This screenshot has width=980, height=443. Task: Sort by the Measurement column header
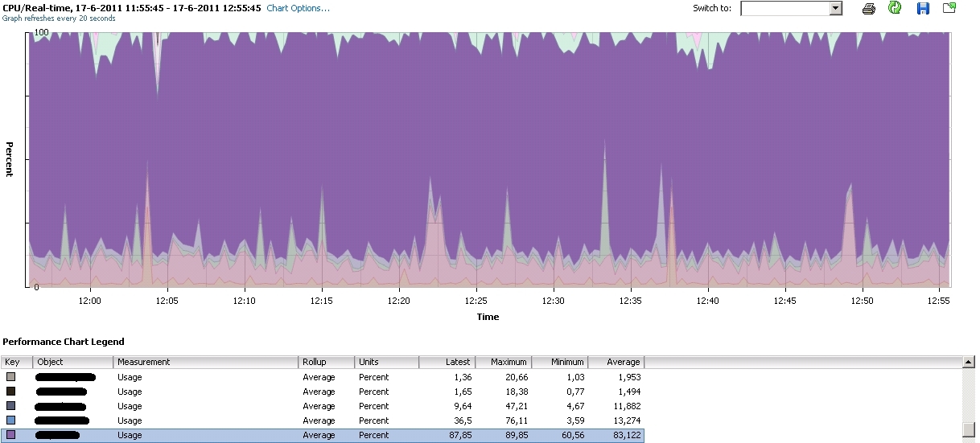205,362
